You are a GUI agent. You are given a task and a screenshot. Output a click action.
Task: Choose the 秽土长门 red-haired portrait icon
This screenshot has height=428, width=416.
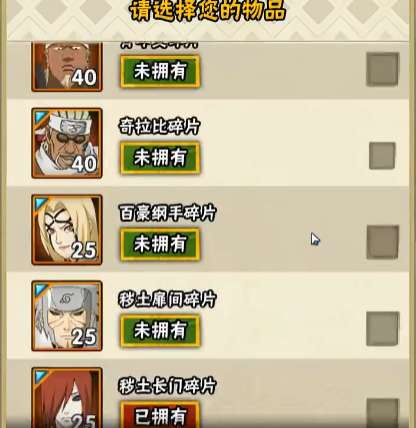[x=67, y=398]
